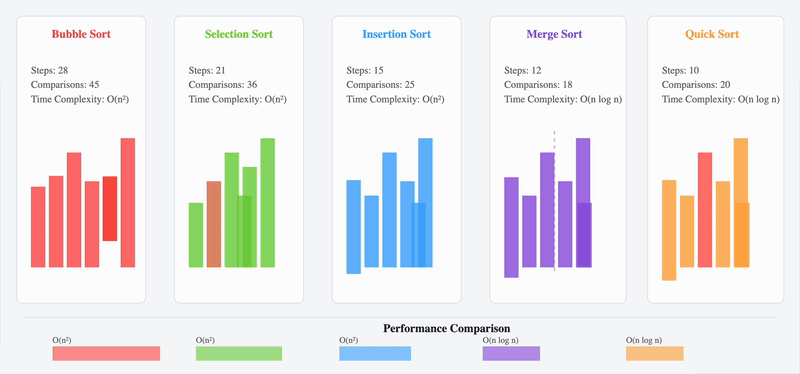The width and height of the screenshot is (800, 374).
Task: Select the Merge Sort title
Action: 554,34
